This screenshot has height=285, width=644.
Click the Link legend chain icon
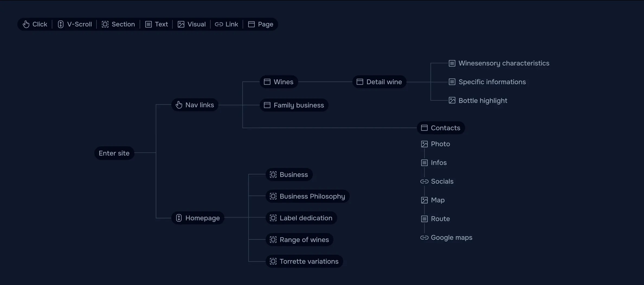tap(219, 24)
